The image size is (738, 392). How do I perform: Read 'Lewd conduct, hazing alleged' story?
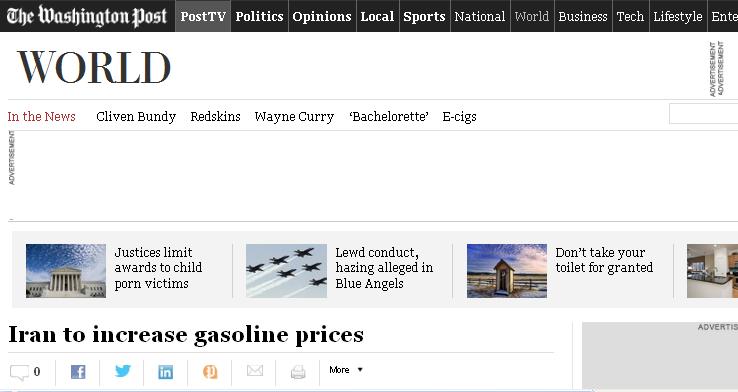pos(384,268)
